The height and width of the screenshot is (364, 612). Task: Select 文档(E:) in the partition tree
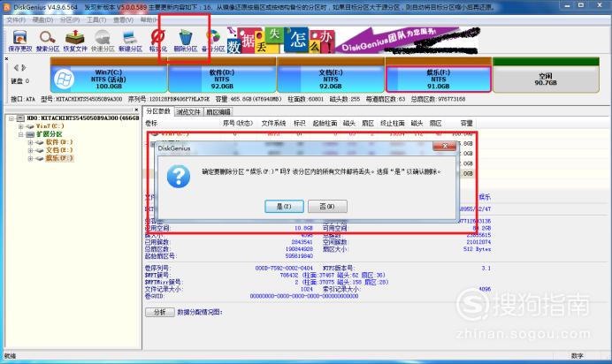tap(59, 150)
